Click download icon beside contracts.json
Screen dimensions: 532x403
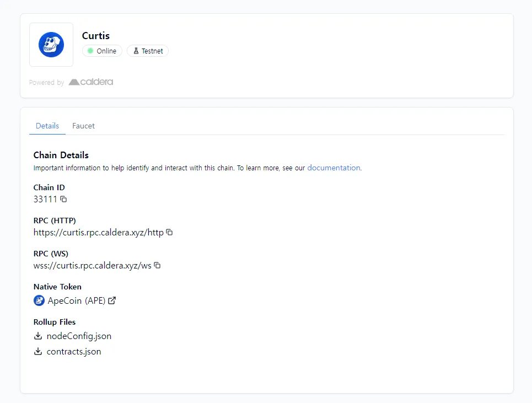click(x=38, y=352)
